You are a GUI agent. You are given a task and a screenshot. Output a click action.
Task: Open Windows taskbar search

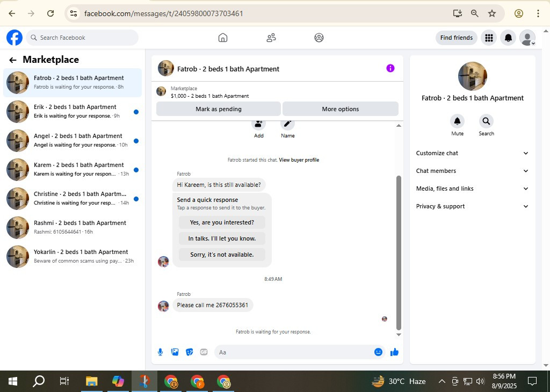[39, 381]
